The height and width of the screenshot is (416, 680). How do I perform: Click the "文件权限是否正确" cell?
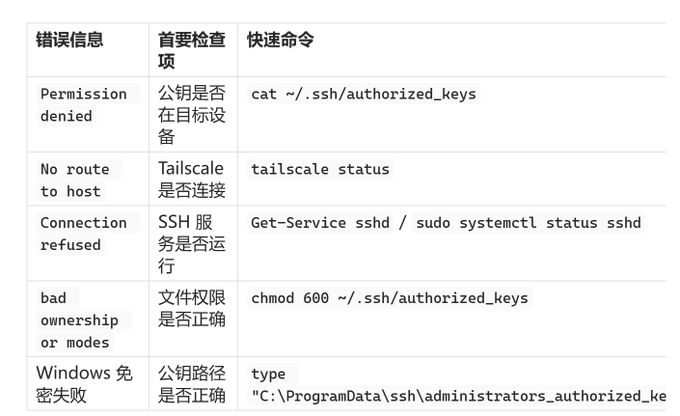[x=192, y=308]
